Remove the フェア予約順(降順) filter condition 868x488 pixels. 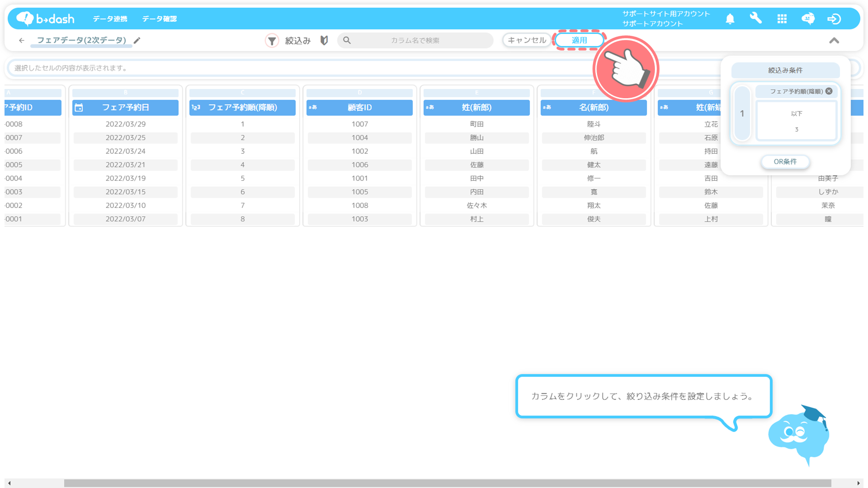pyautogui.click(x=829, y=91)
